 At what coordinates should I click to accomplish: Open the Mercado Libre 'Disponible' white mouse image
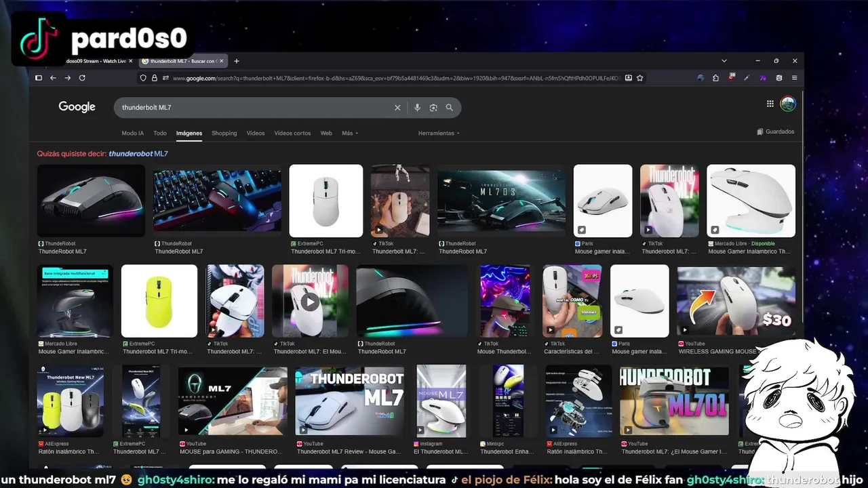[x=751, y=201]
